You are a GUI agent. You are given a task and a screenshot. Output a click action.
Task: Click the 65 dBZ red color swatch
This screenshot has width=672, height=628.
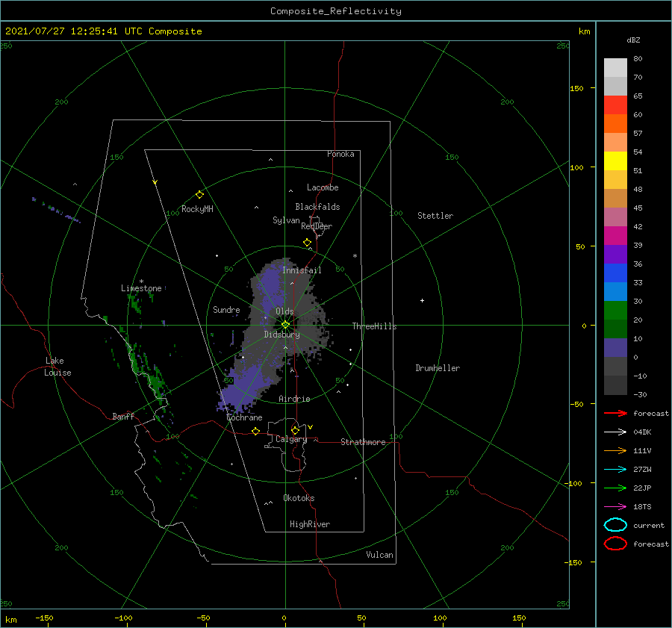615,105
